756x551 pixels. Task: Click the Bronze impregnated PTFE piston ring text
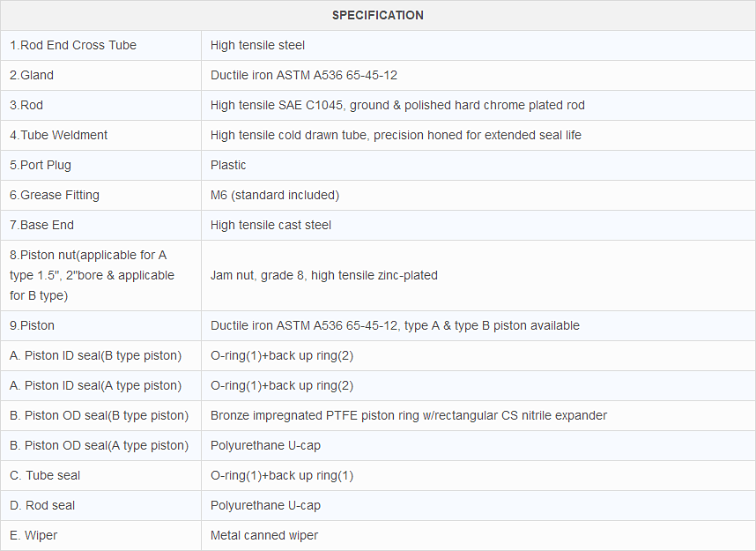(409, 415)
